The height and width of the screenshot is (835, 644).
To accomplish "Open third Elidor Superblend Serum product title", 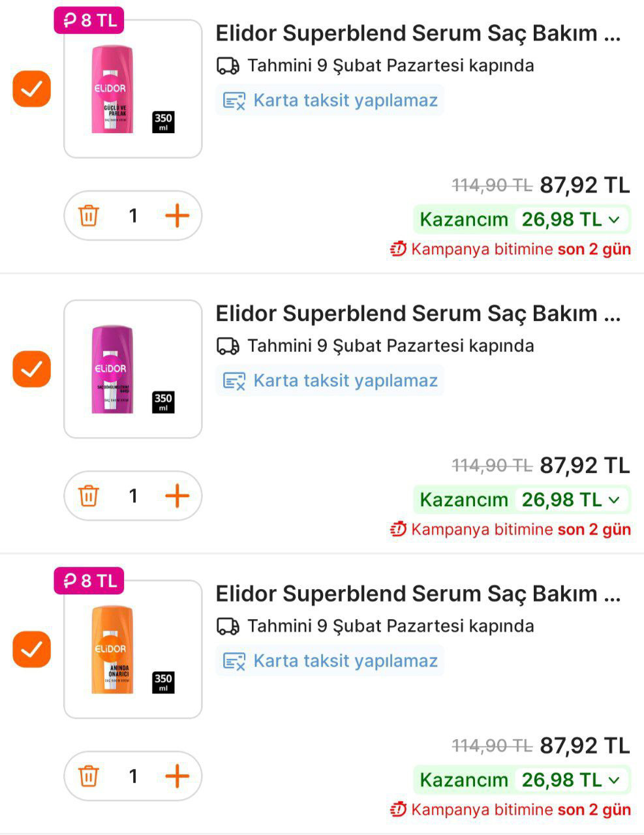I will pos(418,594).
